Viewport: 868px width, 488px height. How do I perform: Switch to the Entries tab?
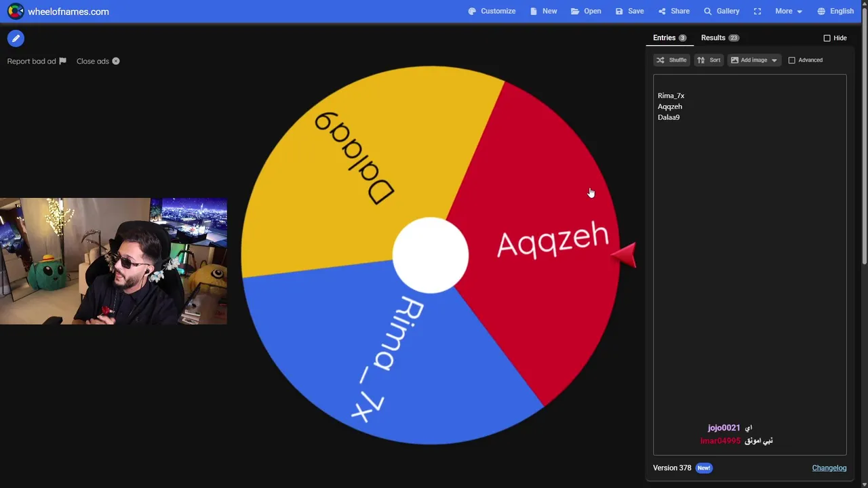point(669,38)
